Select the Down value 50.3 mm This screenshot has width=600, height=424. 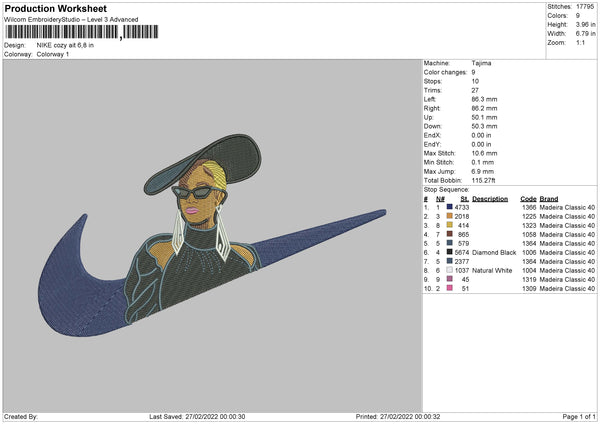tap(484, 126)
